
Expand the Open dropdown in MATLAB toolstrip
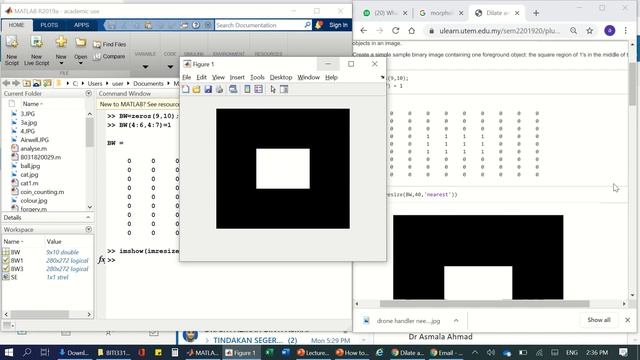[80, 63]
